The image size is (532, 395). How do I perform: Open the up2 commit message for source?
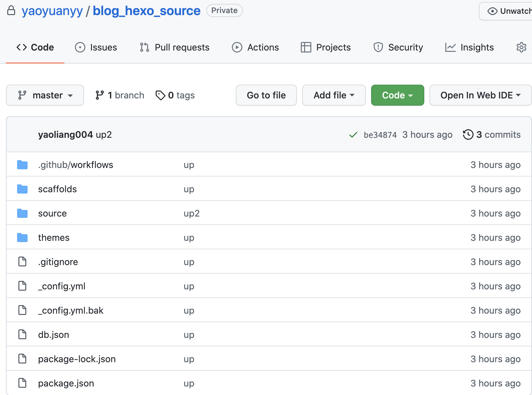click(x=192, y=214)
